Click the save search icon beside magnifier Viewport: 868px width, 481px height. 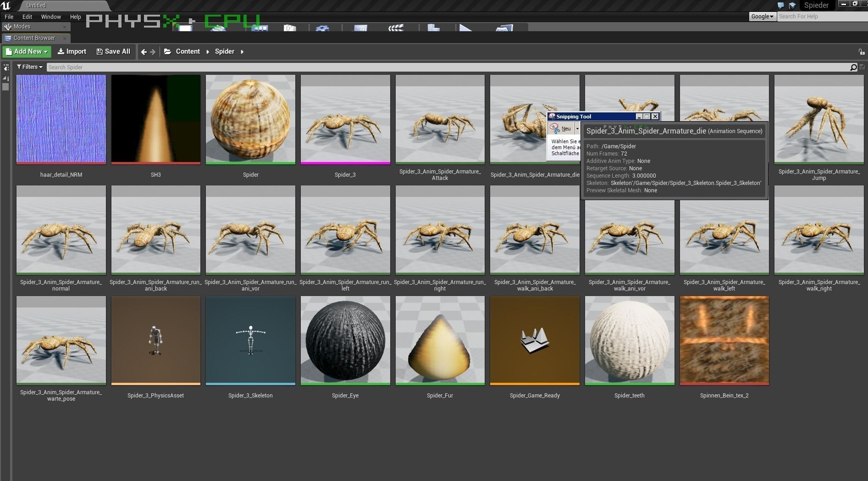click(x=862, y=67)
